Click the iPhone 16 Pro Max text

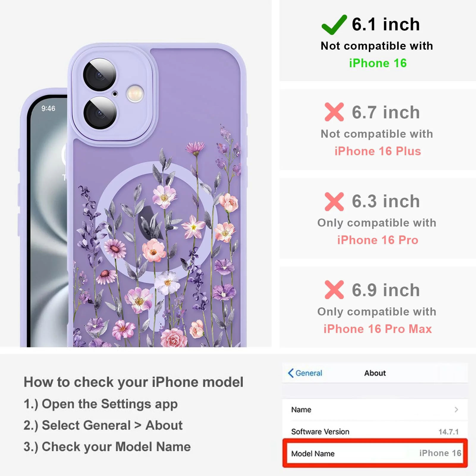[x=378, y=329]
